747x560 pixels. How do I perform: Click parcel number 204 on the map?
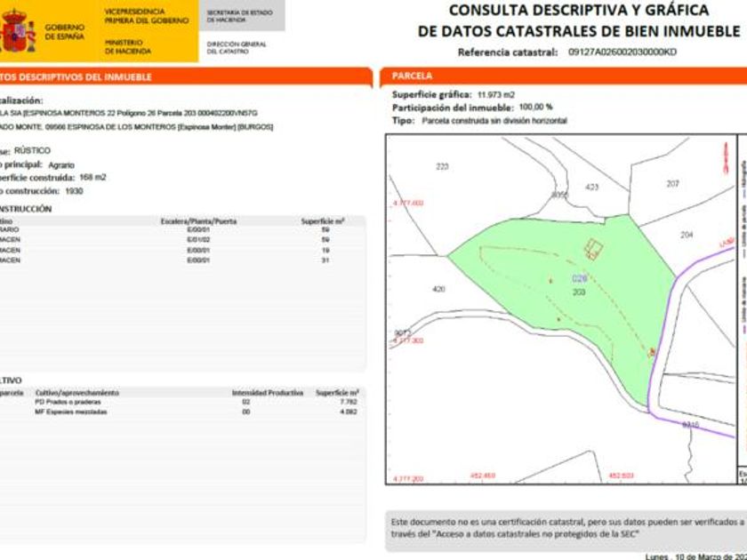(687, 235)
